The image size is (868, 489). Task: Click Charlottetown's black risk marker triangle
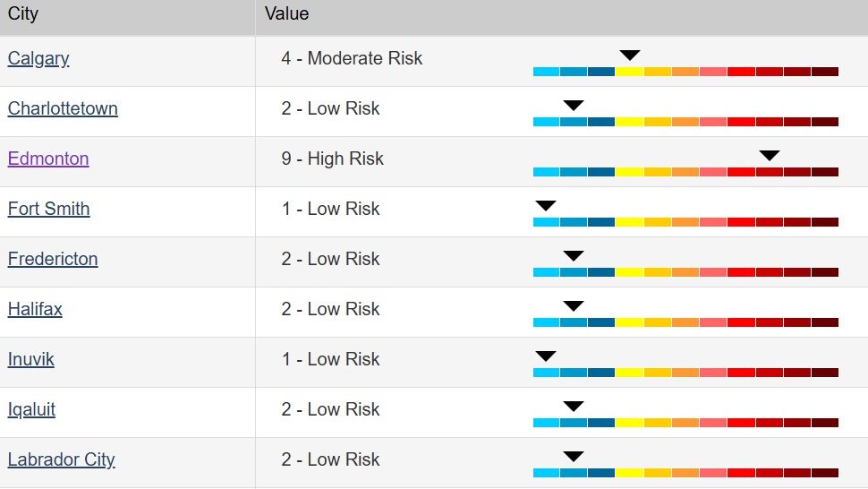pos(574,106)
